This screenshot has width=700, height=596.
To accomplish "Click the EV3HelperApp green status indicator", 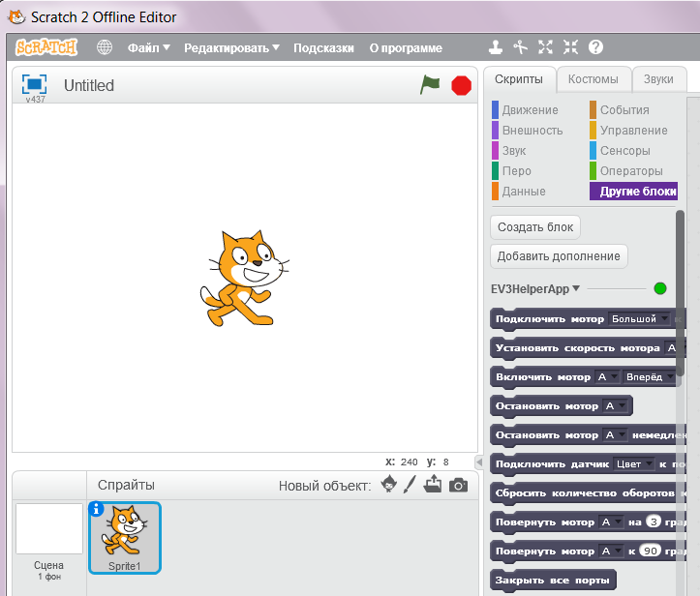I will [660, 288].
